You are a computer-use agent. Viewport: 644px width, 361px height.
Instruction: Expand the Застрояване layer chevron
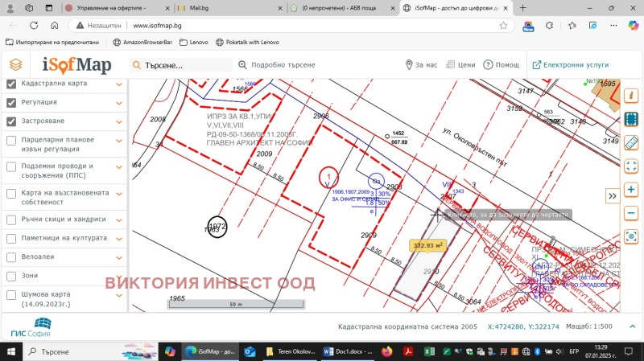[x=119, y=122]
